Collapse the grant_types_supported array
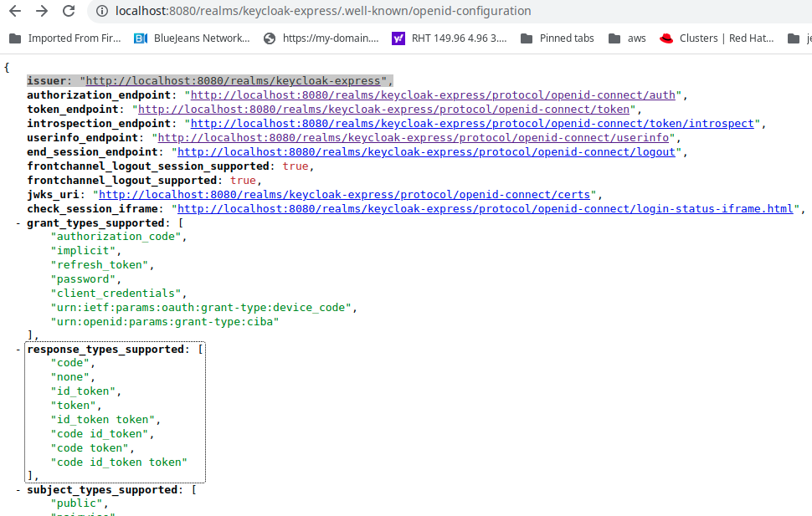Screen dimensions: 812x516 click(x=18, y=223)
